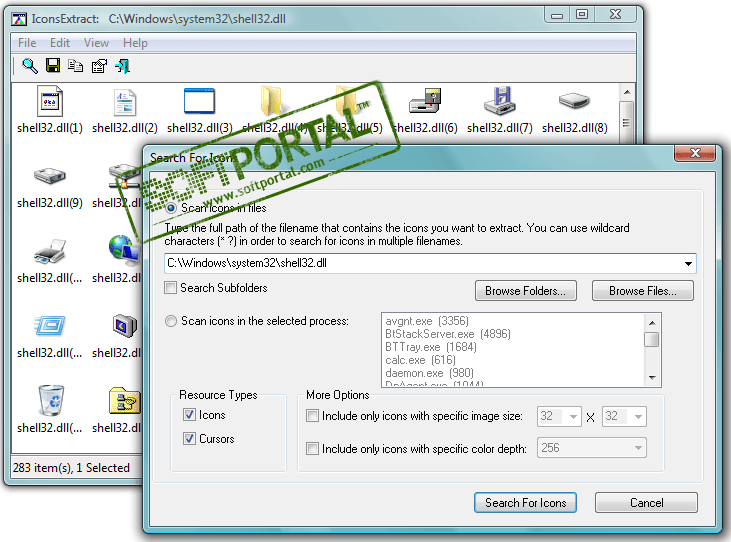This screenshot has width=731, height=542.
Task: Select the Recycle Bin icon
Action: coord(50,400)
